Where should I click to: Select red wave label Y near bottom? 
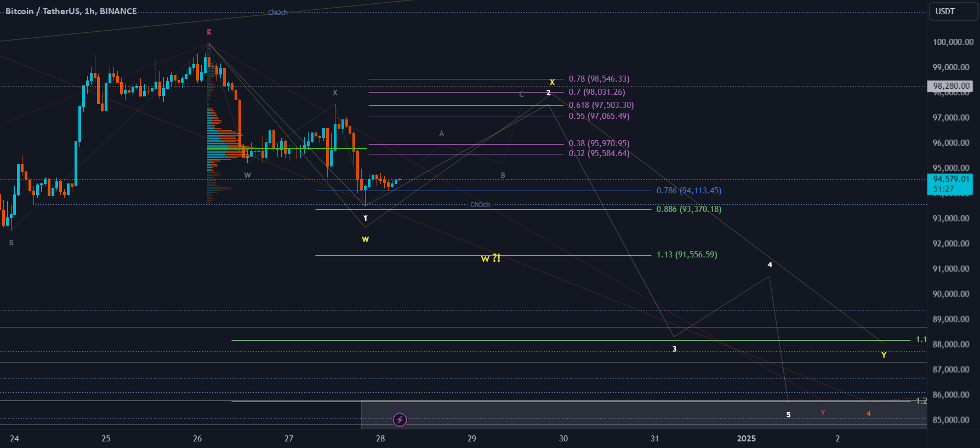pos(823,412)
